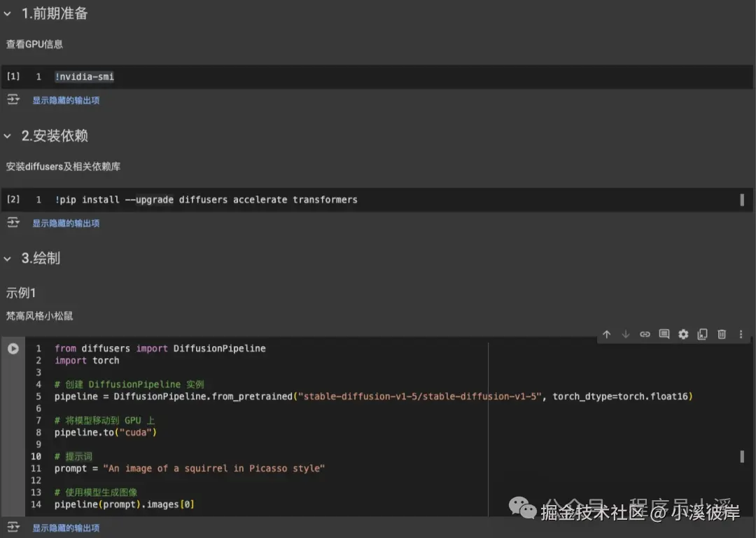Delete the cell with trash icon
The height and width of the screenshot is (538, 756).
(722, 334)
